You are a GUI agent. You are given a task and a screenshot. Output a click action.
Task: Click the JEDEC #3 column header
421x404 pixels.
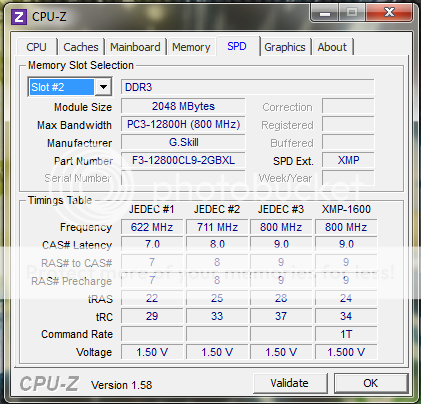[x=281, y=209]
